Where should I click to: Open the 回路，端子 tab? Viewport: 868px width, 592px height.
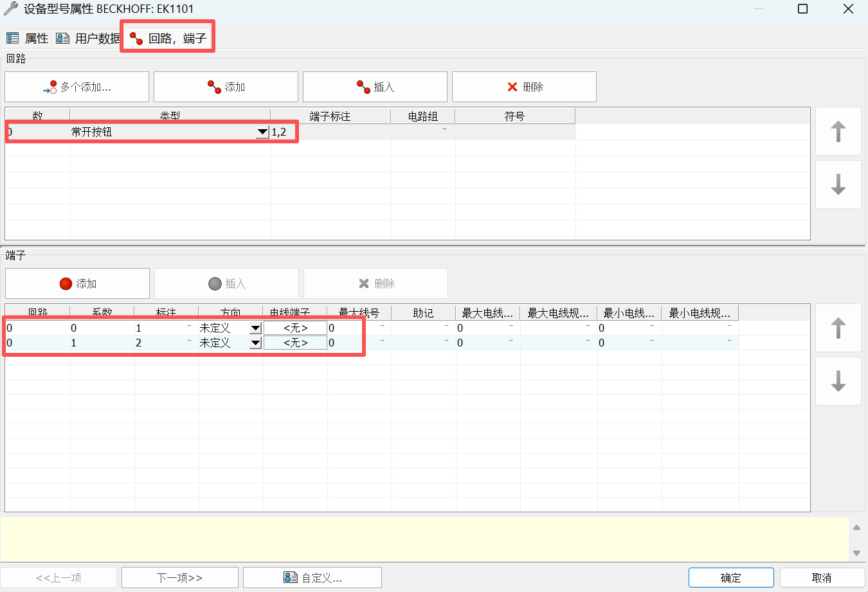click(168, 39)
